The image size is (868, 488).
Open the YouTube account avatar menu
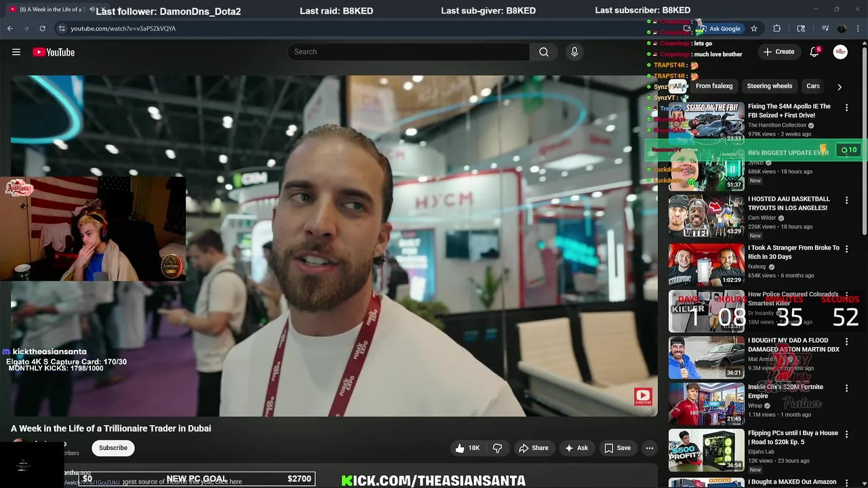pyautogui.click(x=840, y=52)
